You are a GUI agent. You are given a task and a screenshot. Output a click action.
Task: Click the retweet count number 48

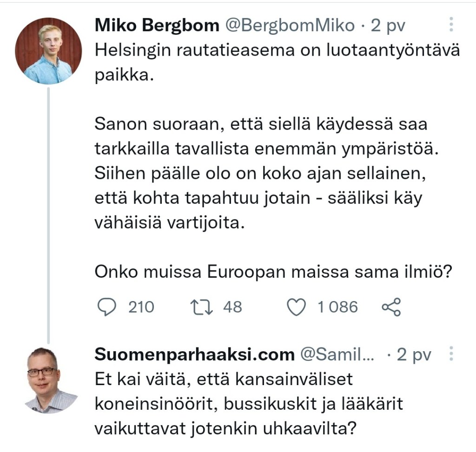[232, 306]
